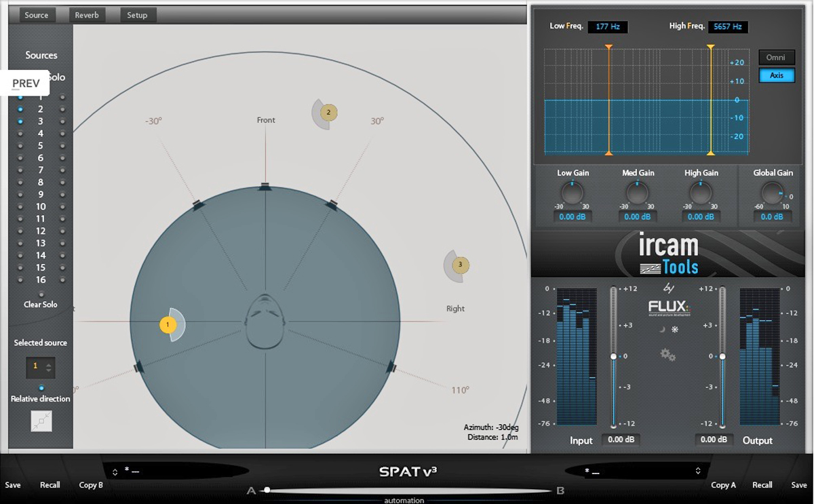Click the Global Gain 0.0 dB value field
This screenshot has width=814, height=504.
coord(772,217)
